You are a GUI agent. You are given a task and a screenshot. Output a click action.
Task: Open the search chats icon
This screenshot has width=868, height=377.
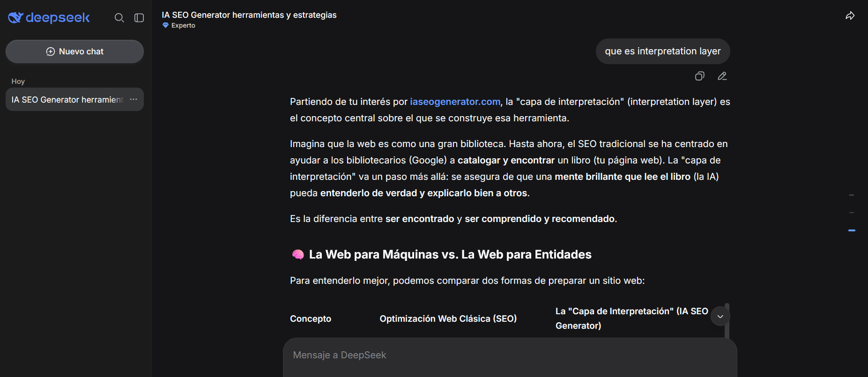pos(119,18)
